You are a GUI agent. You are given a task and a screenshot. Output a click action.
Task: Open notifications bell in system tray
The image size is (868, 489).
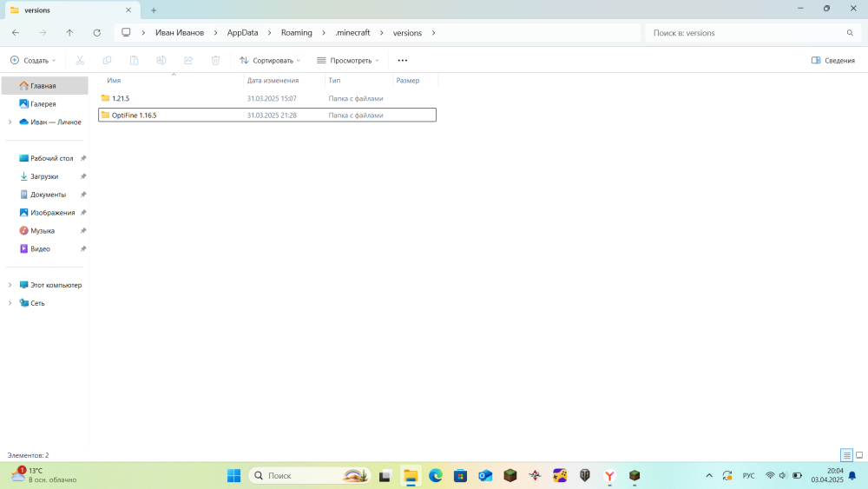point(852,475)
